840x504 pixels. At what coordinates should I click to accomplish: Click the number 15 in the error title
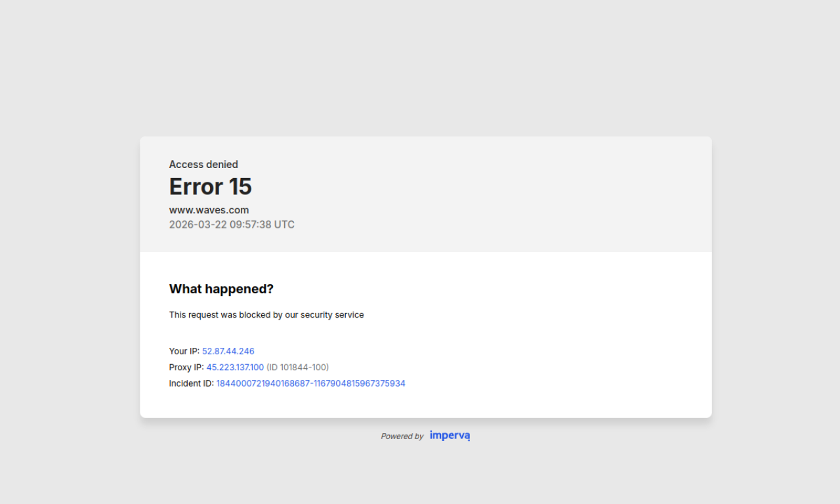tap(240, 186)
